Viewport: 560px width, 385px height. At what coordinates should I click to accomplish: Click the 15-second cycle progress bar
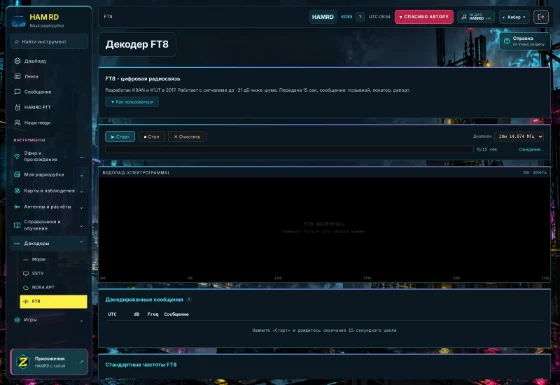(x=289, y=149)
